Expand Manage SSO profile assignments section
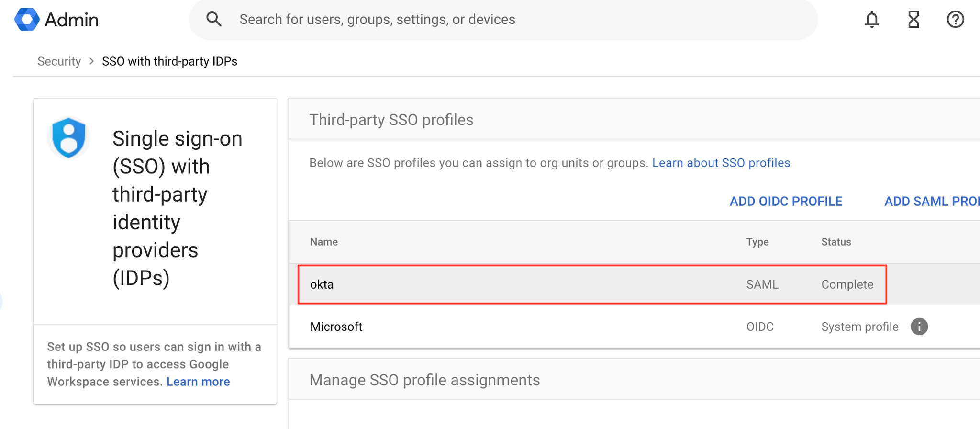Viewport: 980px width, 429px height. pyautogui.click(x=424, y=380)
